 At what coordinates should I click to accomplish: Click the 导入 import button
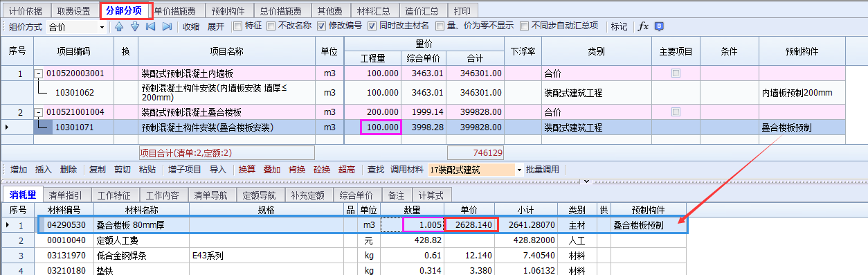click(218, 170)
